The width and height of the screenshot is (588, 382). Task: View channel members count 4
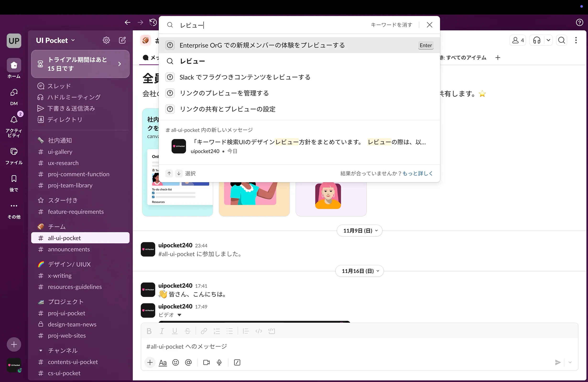(518, 40)
